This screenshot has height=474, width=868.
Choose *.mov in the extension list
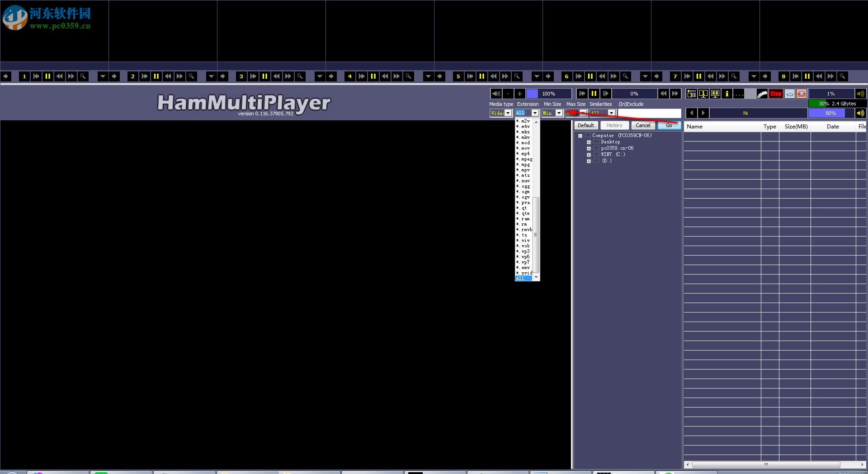click(524, 148)
